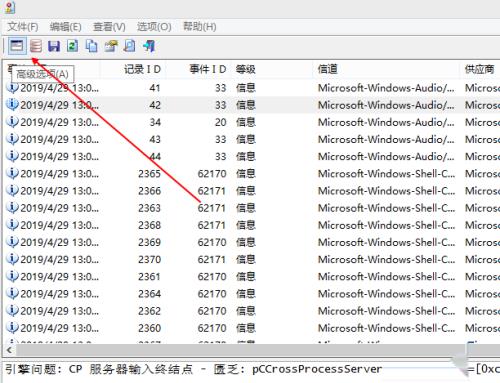Click 信息 level in record 2360 row

point(246,328)
